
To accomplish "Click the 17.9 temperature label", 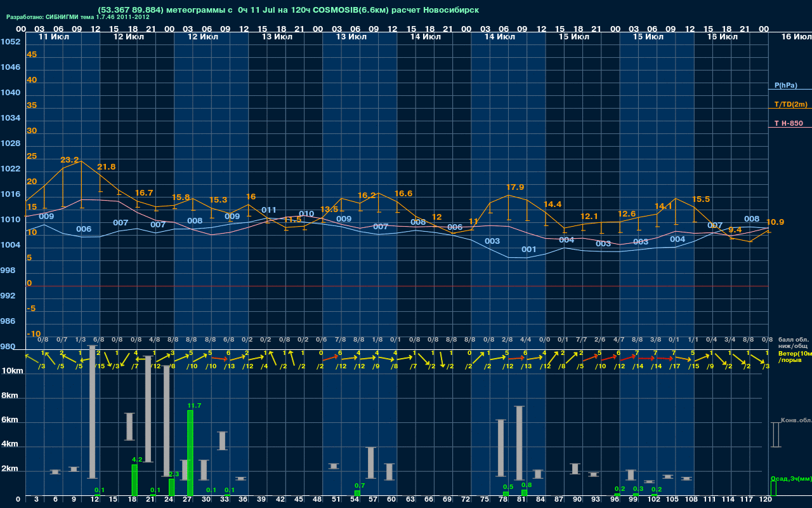I will tap(515, 187).
